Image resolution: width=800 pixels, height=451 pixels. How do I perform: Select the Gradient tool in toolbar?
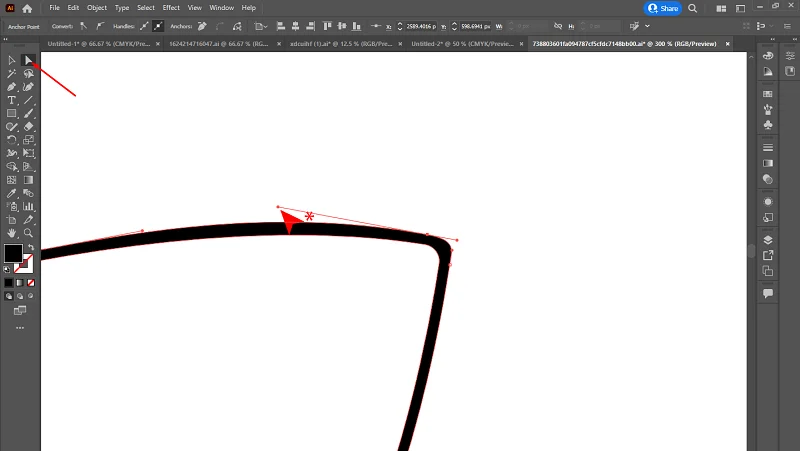pos(29,180)
